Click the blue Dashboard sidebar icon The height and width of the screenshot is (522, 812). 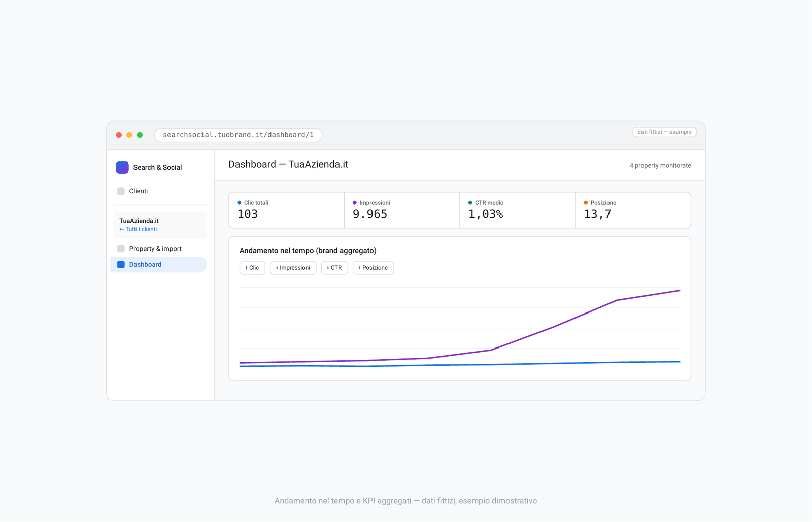click(x=121, y=264)
